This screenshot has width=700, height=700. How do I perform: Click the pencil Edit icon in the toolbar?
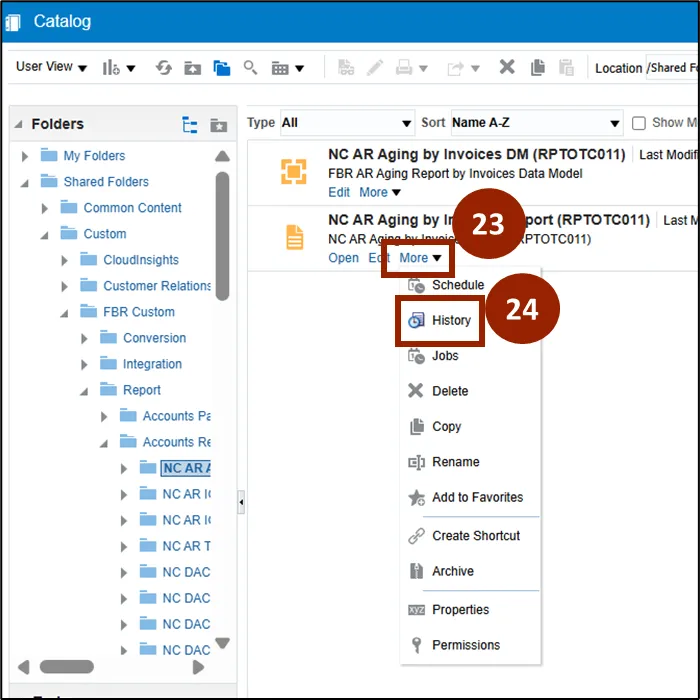(375, 68)
